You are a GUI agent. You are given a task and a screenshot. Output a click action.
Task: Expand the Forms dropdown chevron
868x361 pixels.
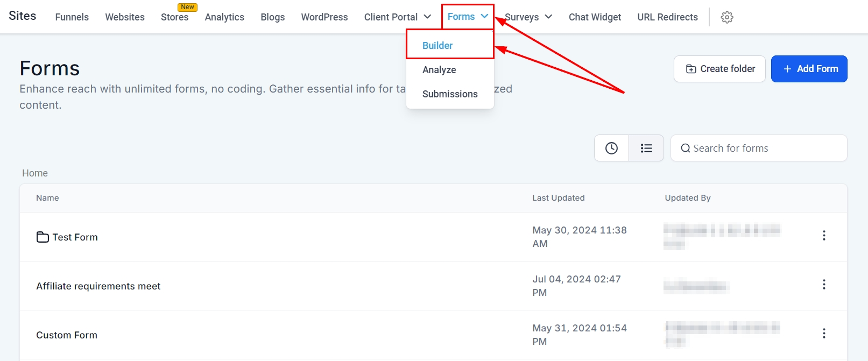pos(484,16)
